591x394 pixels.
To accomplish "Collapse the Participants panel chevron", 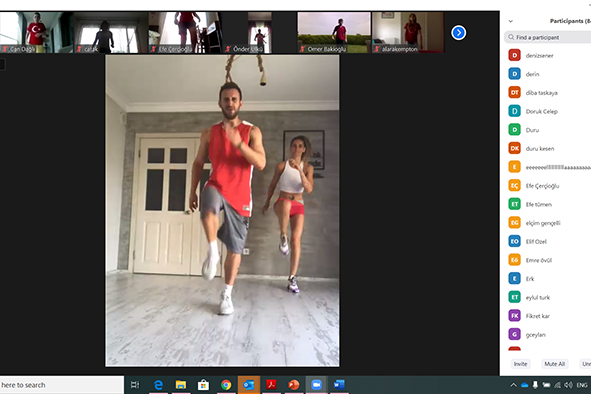I will (x=511, y=21).
